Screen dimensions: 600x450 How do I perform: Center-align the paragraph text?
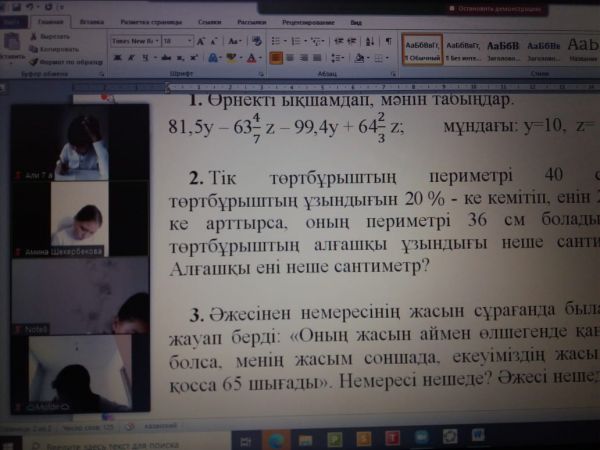point(290,58)
